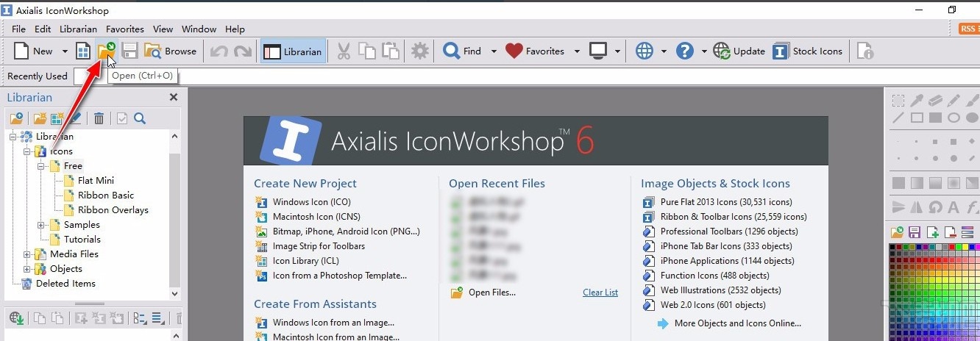The image size is (980, 341).
Task: Select the eraser tool in right palette
Action: (935, 100)
